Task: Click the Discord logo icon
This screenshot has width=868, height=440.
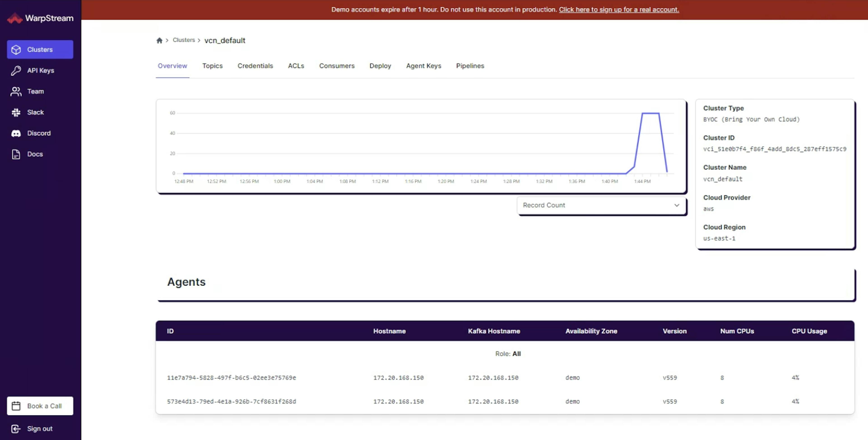Action: click(x=16, y=133)
